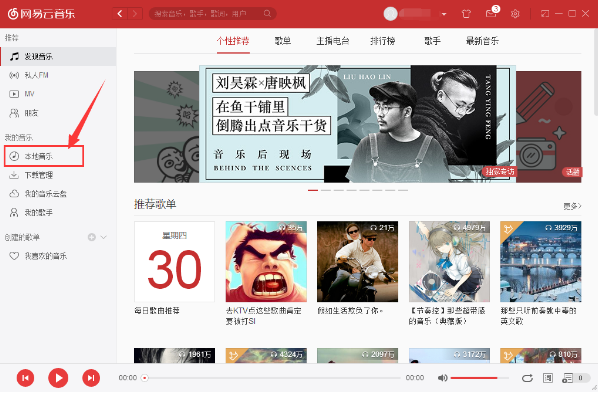Viewport: 598px width, 397px height.
Task: Switch to the 主播电台 tab
Action: tap(333, 41)
